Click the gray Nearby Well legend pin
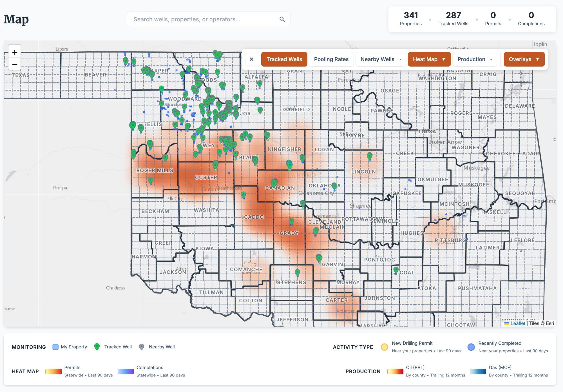Screen dimensions: 563x392 [142, 347]
